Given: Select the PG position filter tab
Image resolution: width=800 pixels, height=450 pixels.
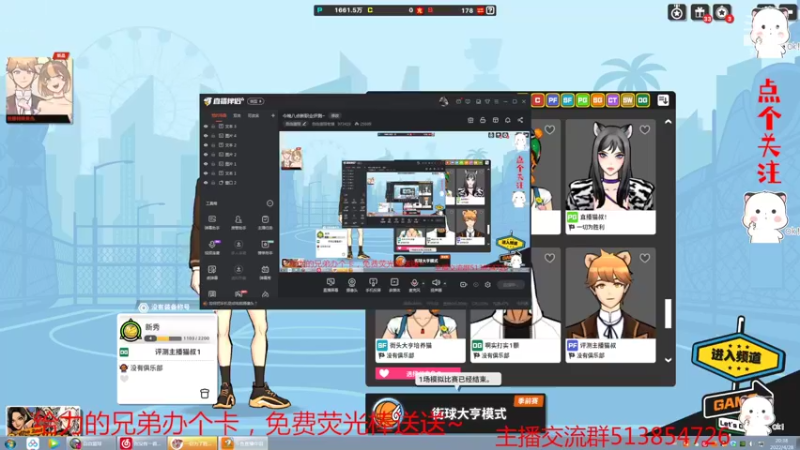Looking at the screenshot, I should [583, 101].
